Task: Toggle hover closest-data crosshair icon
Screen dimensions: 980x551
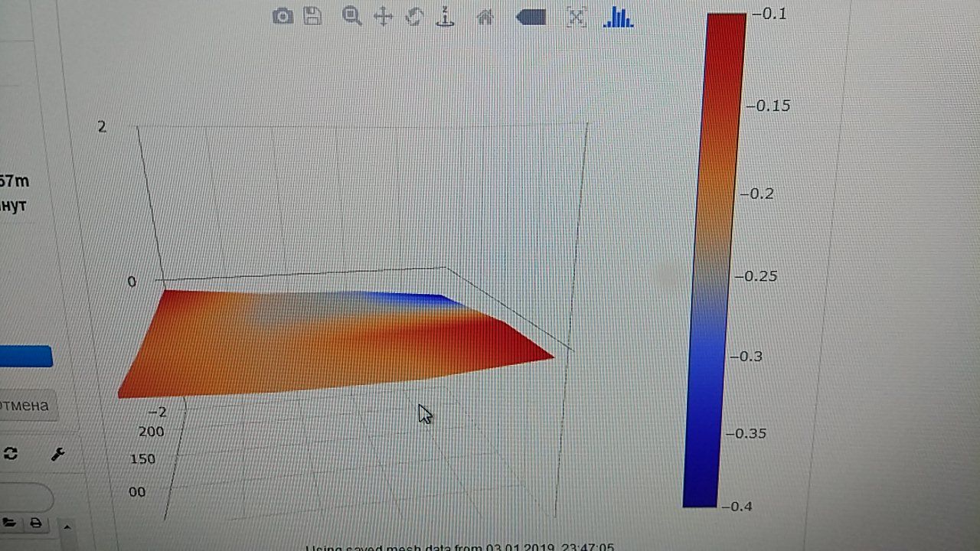Action: (577, 17)
